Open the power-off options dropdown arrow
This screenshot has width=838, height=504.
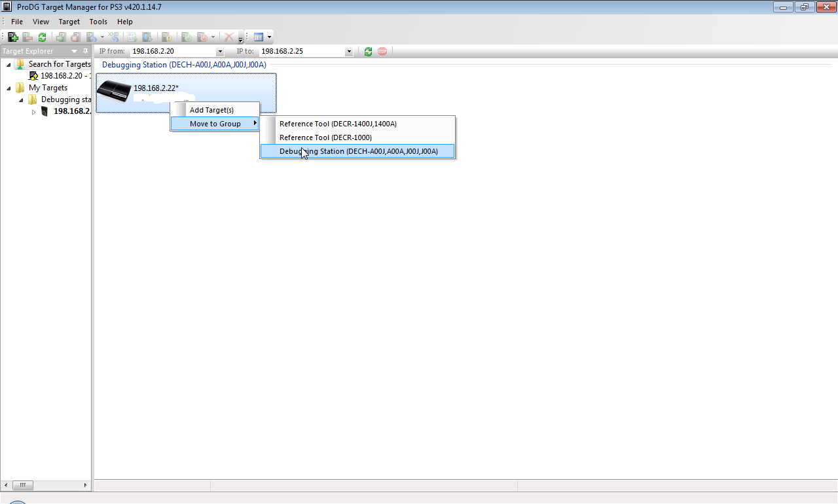click(x=213, y=37)
